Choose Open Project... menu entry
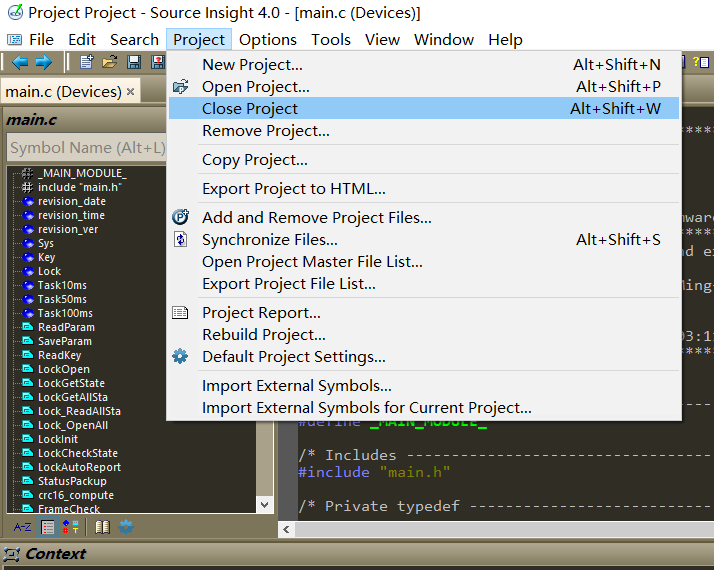 coord(424,87)
